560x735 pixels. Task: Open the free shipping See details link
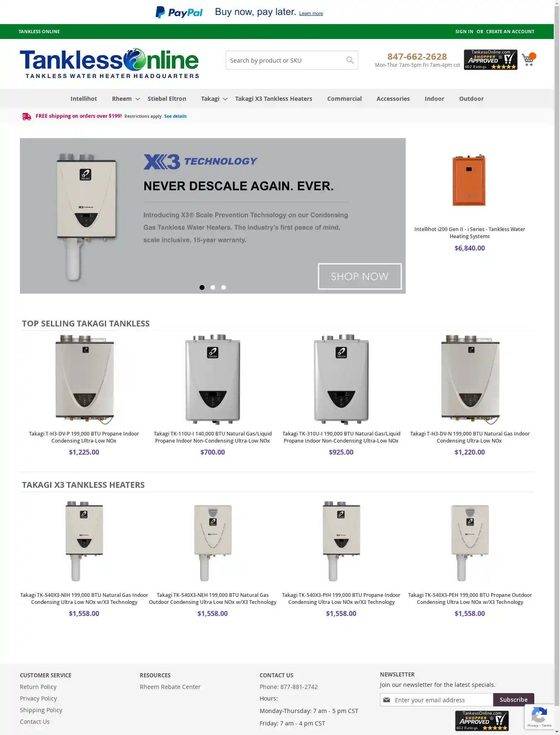tap(175, 117)
